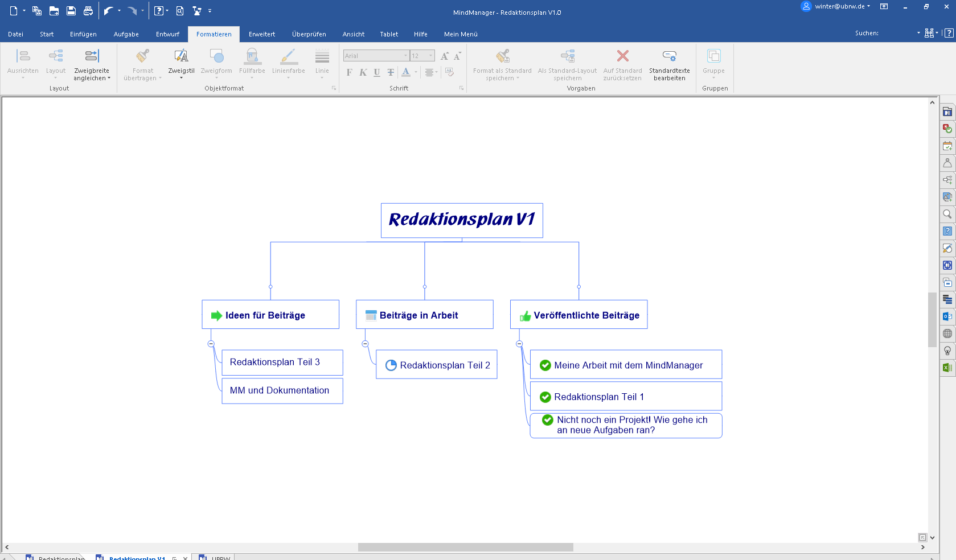Open the new document dropdown arrow
Screen dimensions: 956x560
24,11
